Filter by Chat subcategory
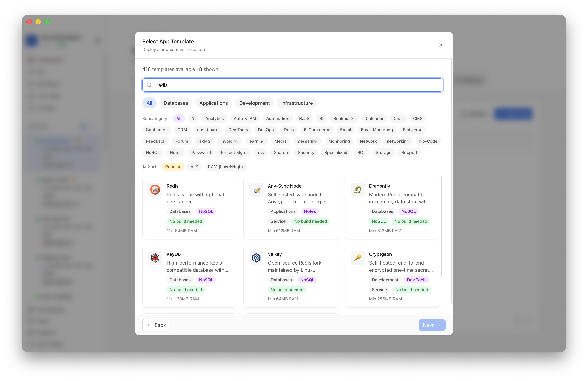 [398, 118]
